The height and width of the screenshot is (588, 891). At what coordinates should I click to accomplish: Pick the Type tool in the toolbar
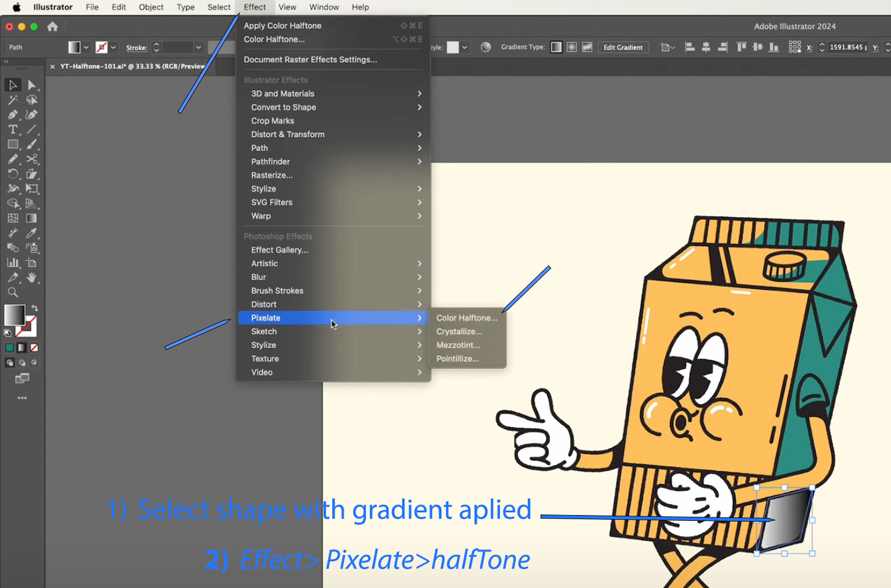[x=13, y=130]
